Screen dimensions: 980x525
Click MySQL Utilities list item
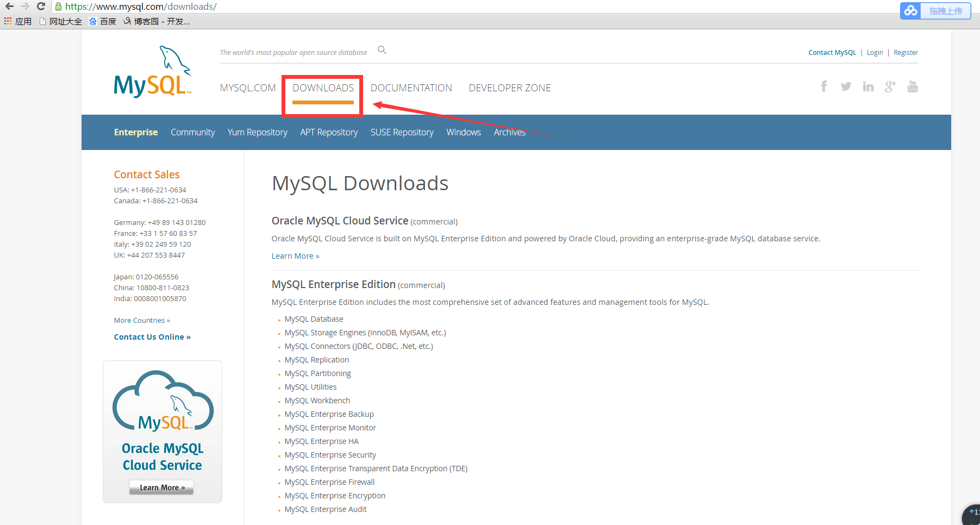pyautogui.click(x=311, y=387)
